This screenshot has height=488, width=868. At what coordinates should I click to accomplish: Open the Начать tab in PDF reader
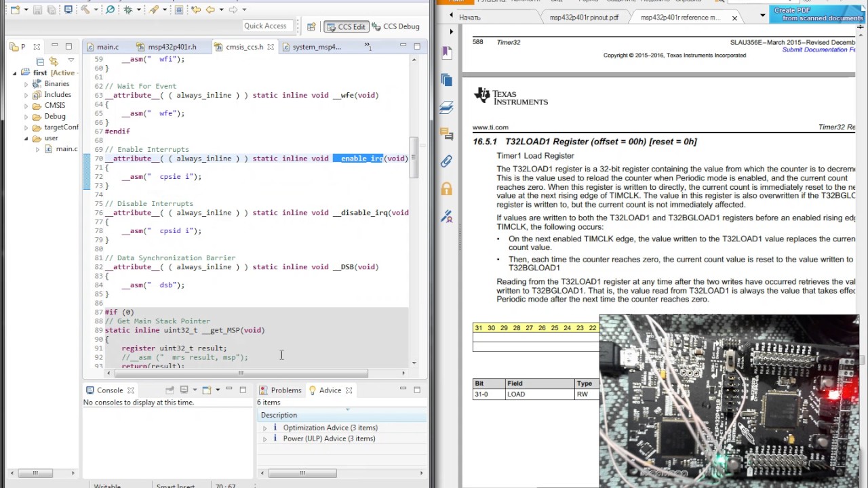[470, 18]
